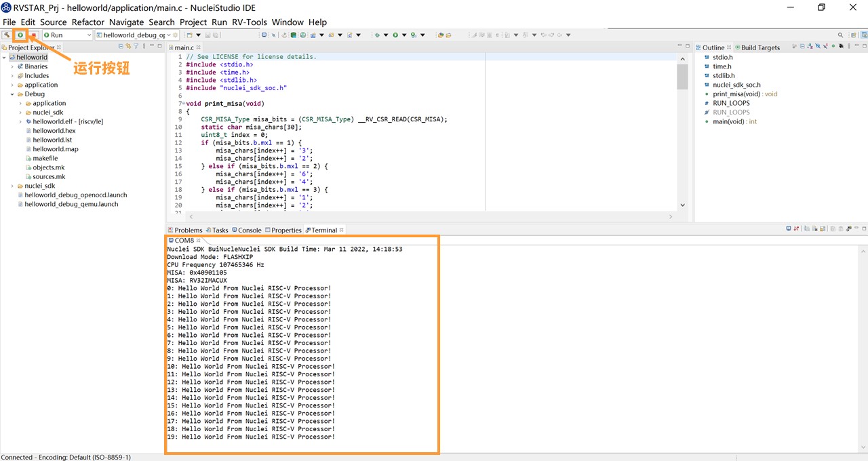This screenshot has width=868, height=461.
Task: Click the Filter icon in Project Explorer
Action: tap(136, 47)
